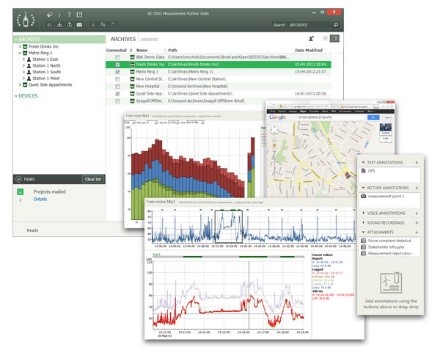The width and height of the screenshot is (440, 361).
Task: Click the Clear list button
Action: click(93, 179)
